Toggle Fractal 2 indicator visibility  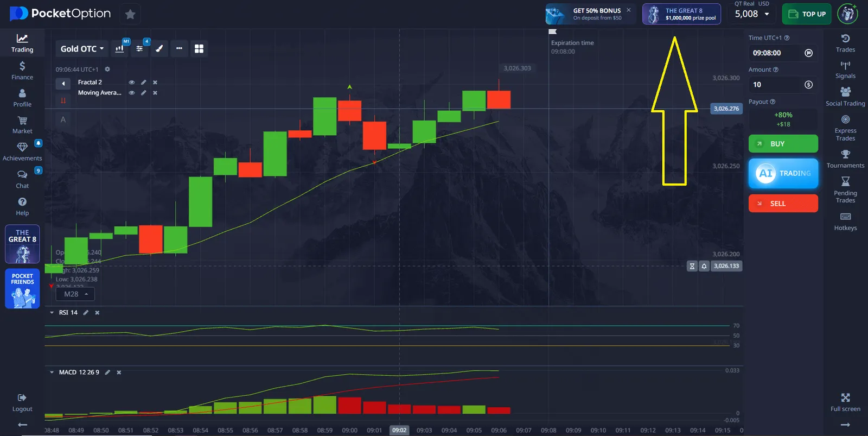click(131, 83)
